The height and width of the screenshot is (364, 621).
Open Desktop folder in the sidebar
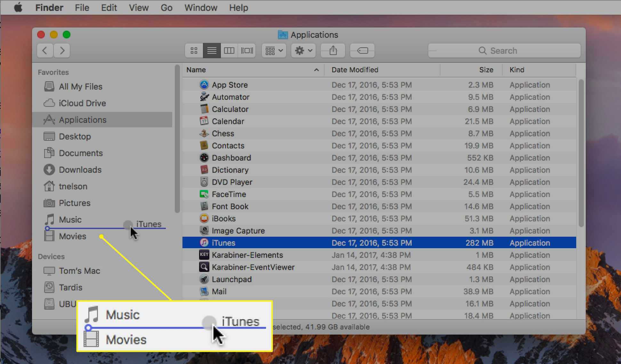point(102,137)
